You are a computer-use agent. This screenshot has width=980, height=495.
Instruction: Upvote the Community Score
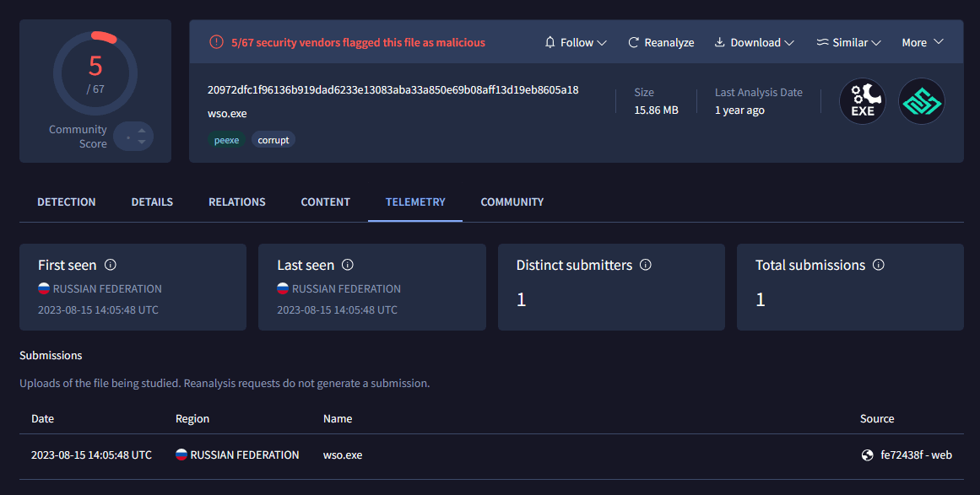coord(142,130)
